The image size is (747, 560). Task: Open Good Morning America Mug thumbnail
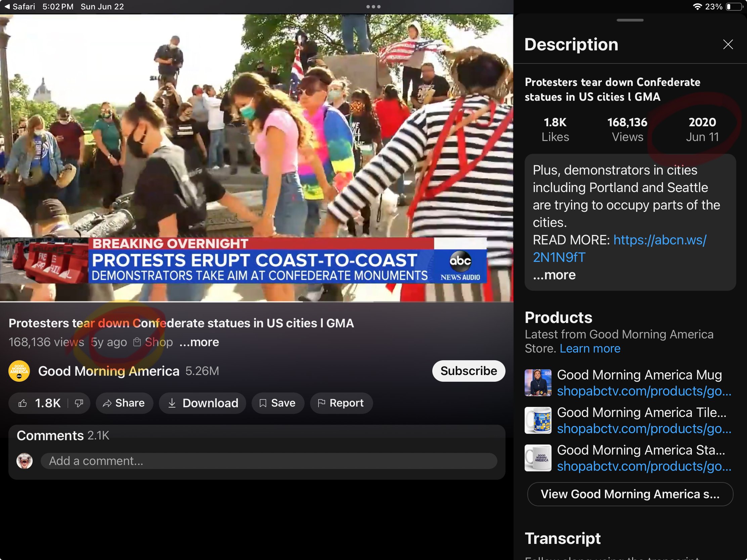click(538, 383)
